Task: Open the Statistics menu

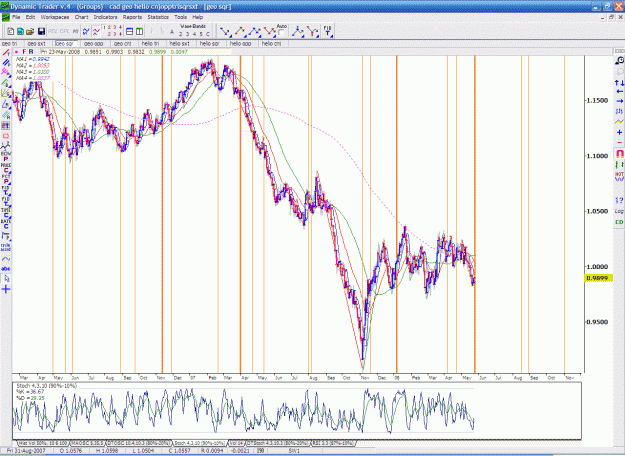Action: [158, 17]
